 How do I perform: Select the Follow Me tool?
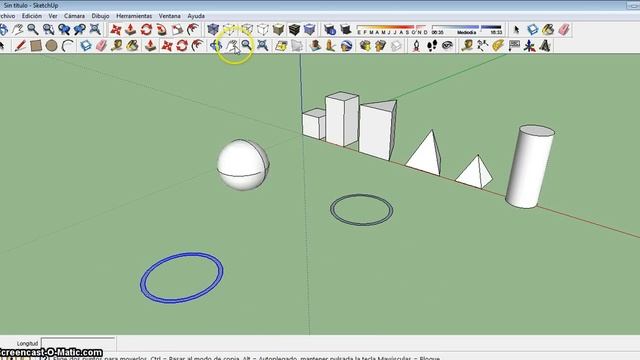(x=162, y=29)
